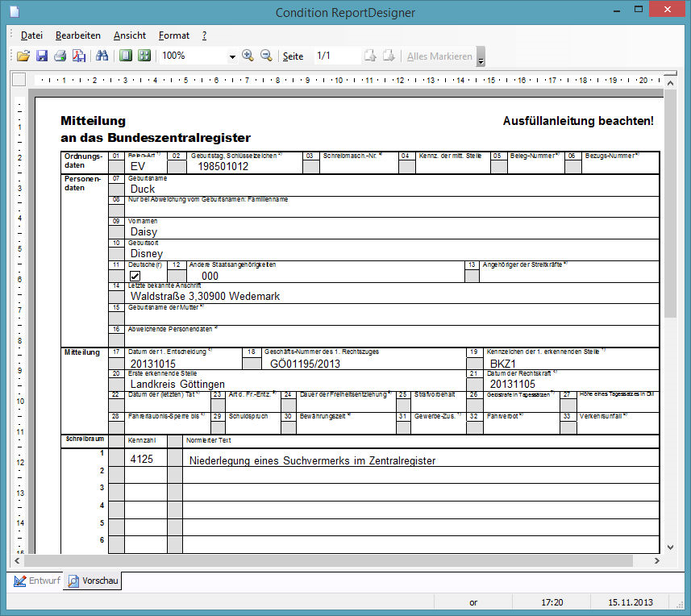Click the open file folder icon

coord(23,56)
